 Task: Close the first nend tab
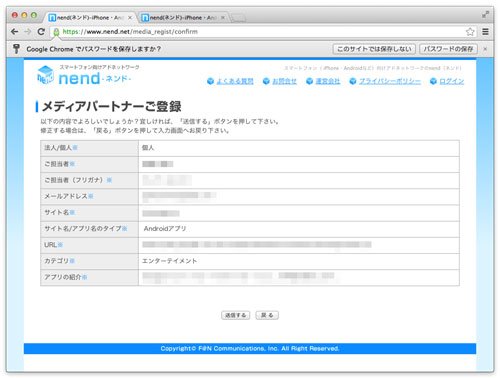[x=130, y=17]
